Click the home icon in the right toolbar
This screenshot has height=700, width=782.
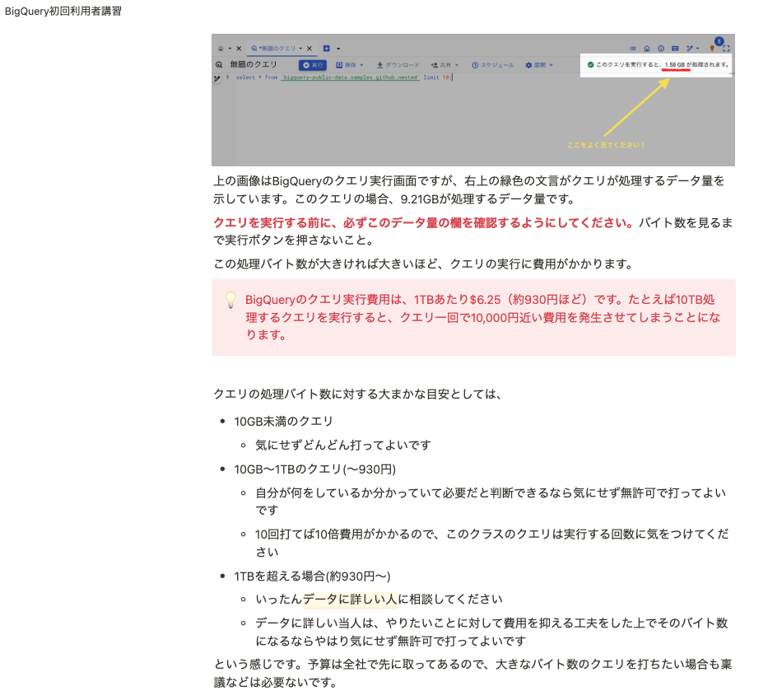click(x=647, y=49)
